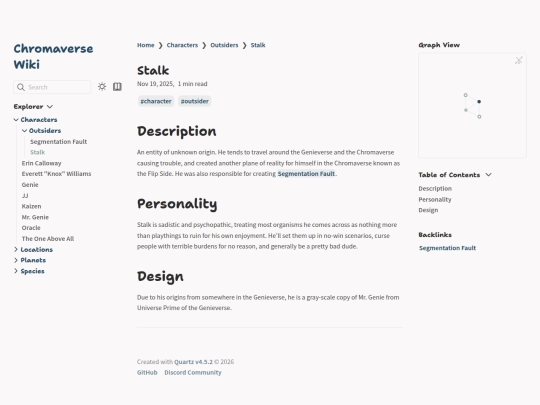Expand the Locations folder

16,249
